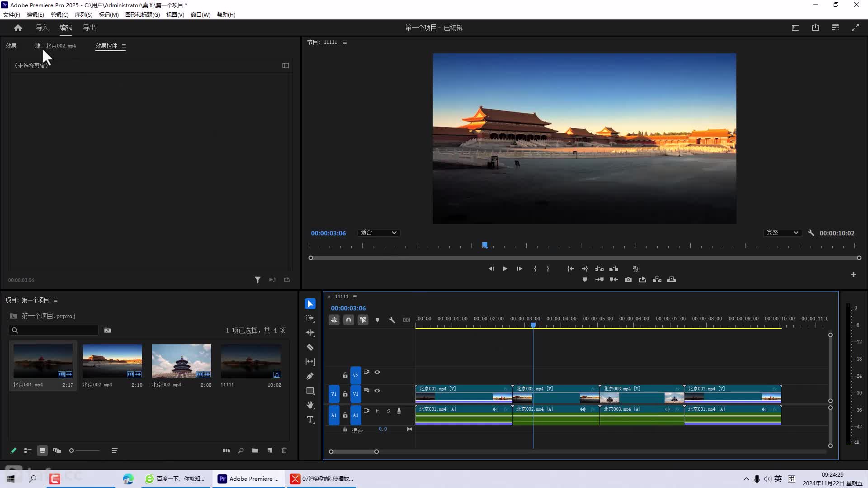Select the 北京003.mp4 thumbnail
This screenshot has height=488, width=868.
(181, 361)
